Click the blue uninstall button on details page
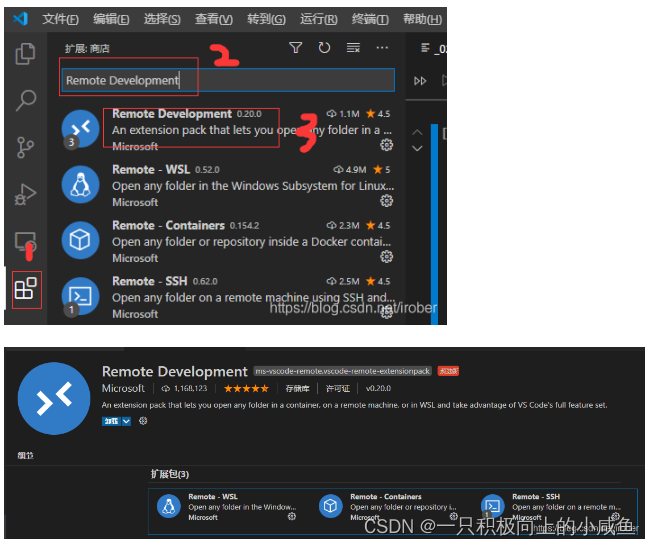Screen dimensions: 652x546 point(111,421)
